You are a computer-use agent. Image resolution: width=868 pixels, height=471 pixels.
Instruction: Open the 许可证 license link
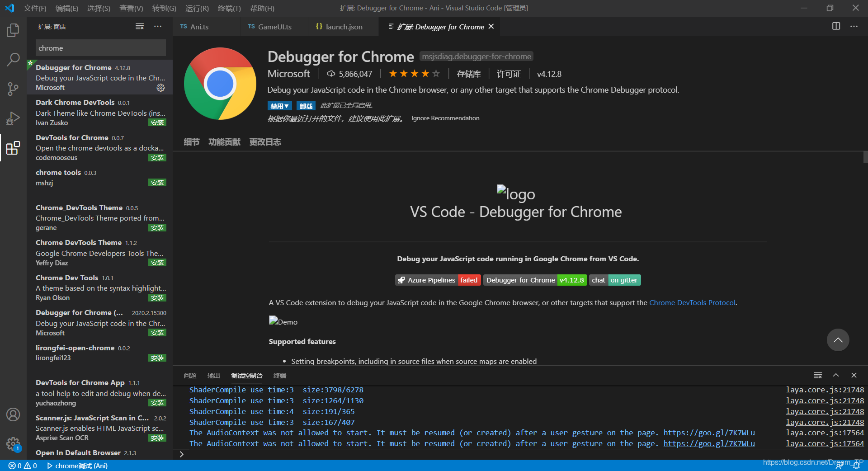509,74
